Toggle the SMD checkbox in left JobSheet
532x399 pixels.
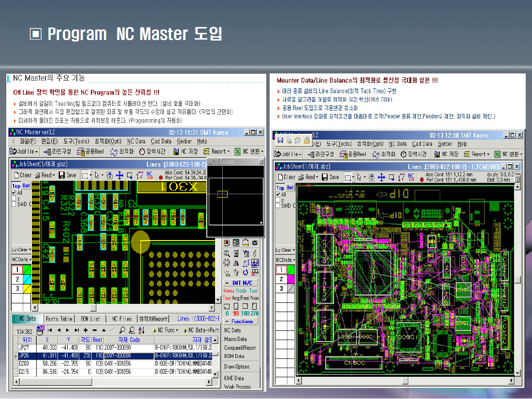[14, 204]
